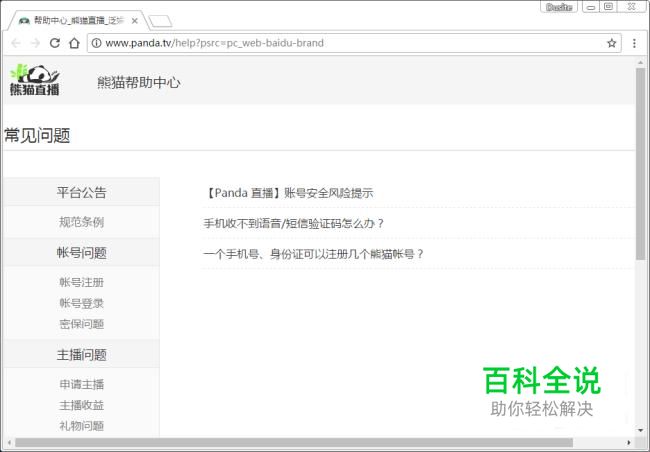Open 申请主播 sidebar link
This screenshot has width=650, height=452.
pos(82,384)
